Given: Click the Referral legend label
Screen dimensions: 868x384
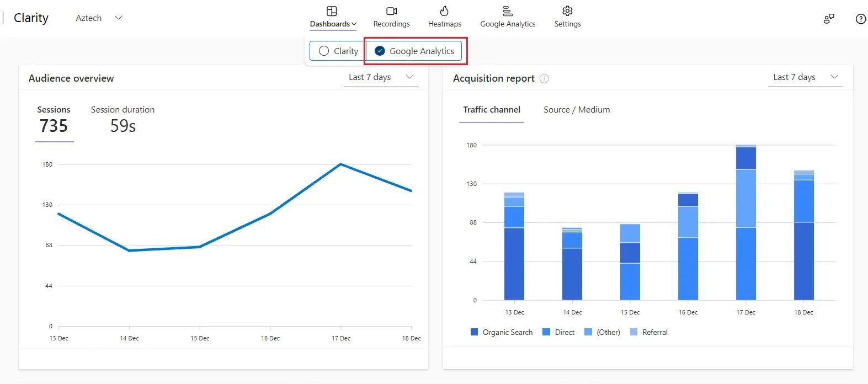Looking at the screenshot, I should (655, 332).
